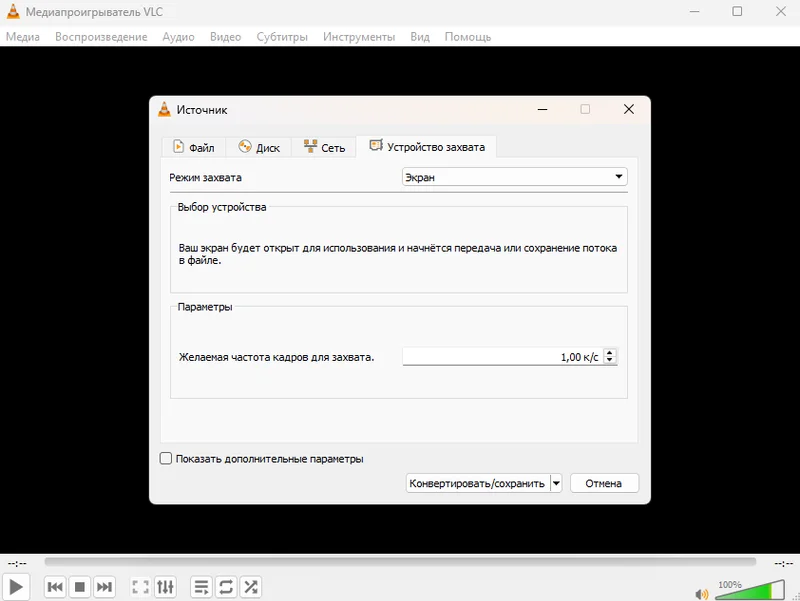
Task: Toggle loop/repeat mode icon
Action: pyautogui.click(x=226, y=587)
